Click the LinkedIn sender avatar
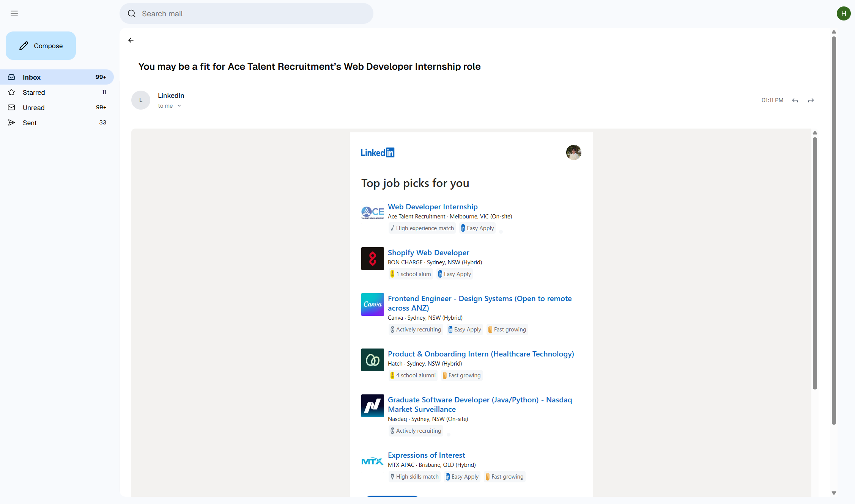This screenshot has height=504, width=855. click(141, 100)
